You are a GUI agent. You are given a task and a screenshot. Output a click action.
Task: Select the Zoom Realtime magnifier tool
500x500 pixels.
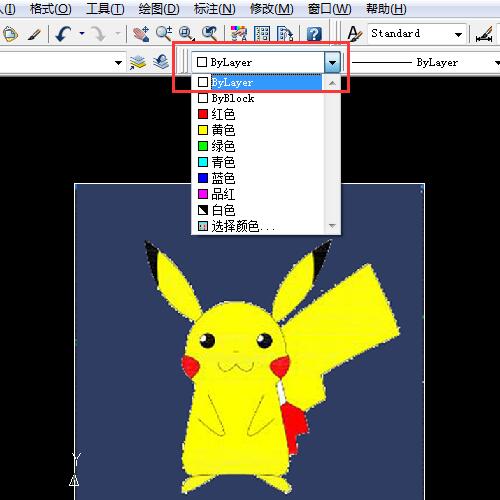(x=164, y=34)
